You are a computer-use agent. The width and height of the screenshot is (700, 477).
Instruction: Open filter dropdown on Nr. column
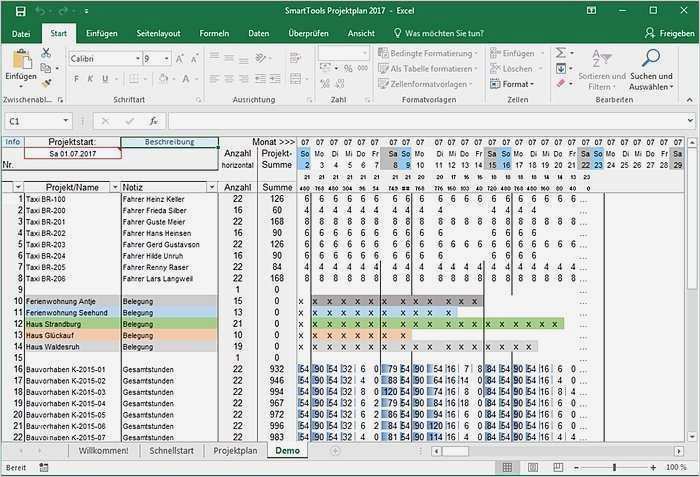point(18,187)
